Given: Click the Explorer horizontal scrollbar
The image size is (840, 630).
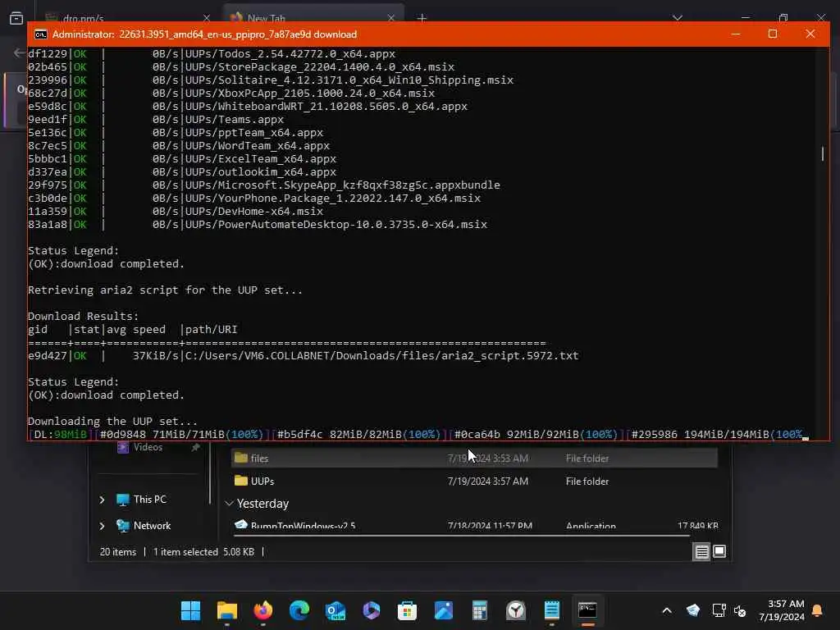Looking at the screenshot, I should pos(461,535).
